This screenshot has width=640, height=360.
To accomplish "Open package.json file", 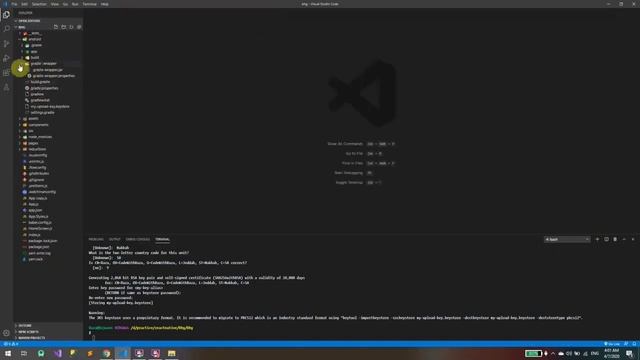I will click(39, 247).
